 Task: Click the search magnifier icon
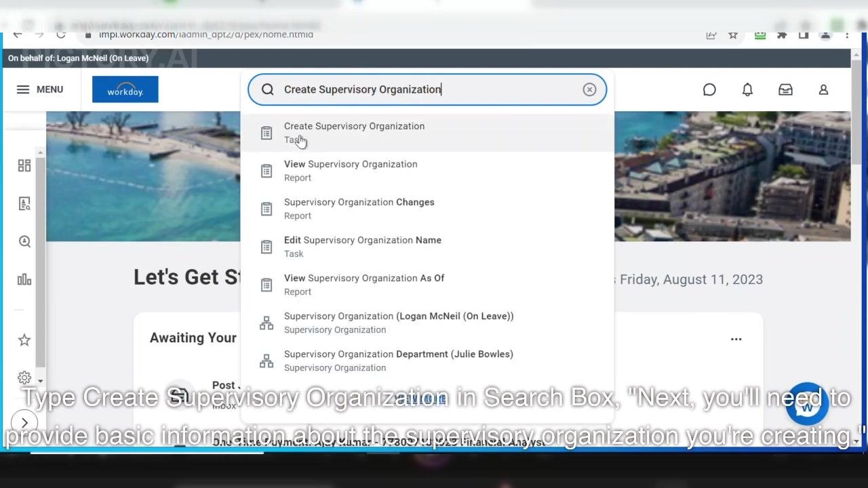(267, 89)
